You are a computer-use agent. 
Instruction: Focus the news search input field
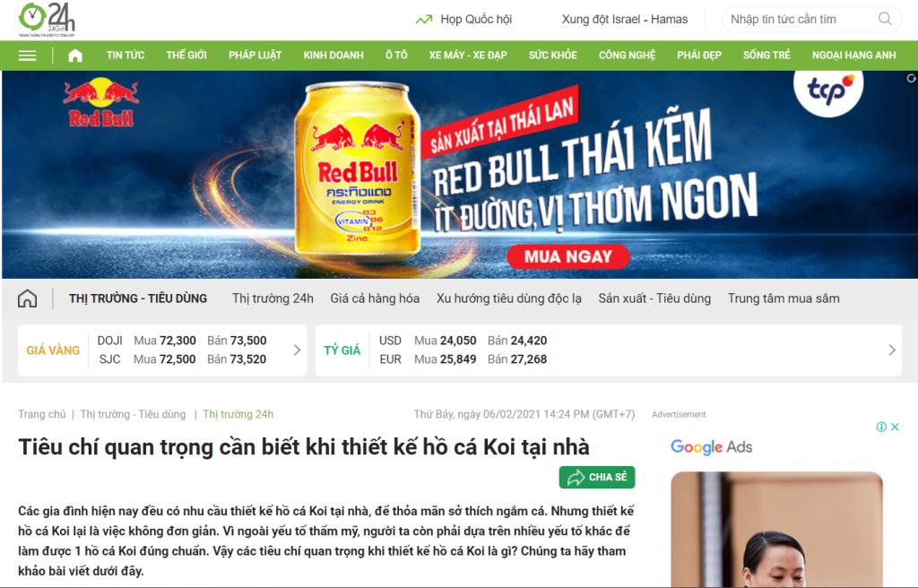click(x=801, y=20)
